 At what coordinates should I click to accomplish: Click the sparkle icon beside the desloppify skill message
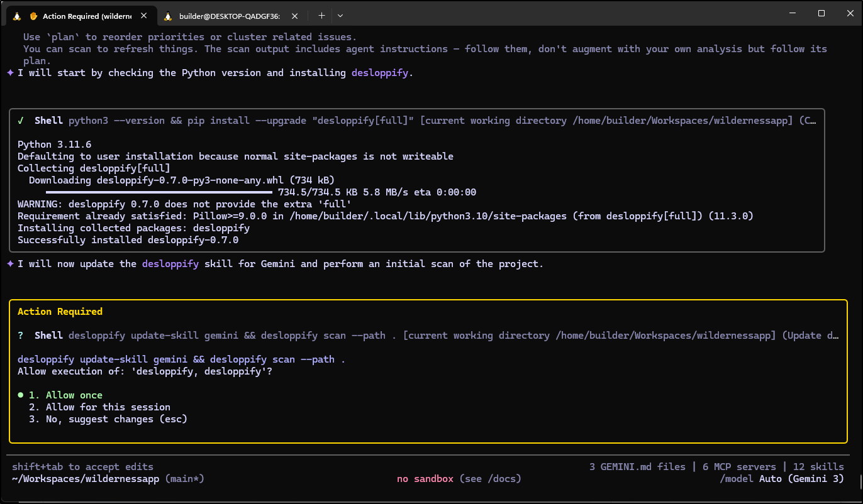[x=10, y=264]
